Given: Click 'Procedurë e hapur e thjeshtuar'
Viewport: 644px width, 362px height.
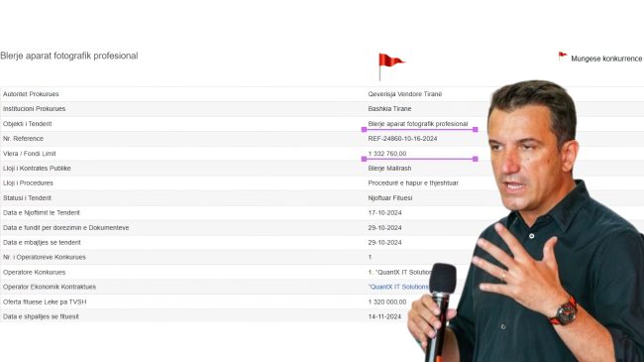Looking at the screenshot, I should [413, 183].
